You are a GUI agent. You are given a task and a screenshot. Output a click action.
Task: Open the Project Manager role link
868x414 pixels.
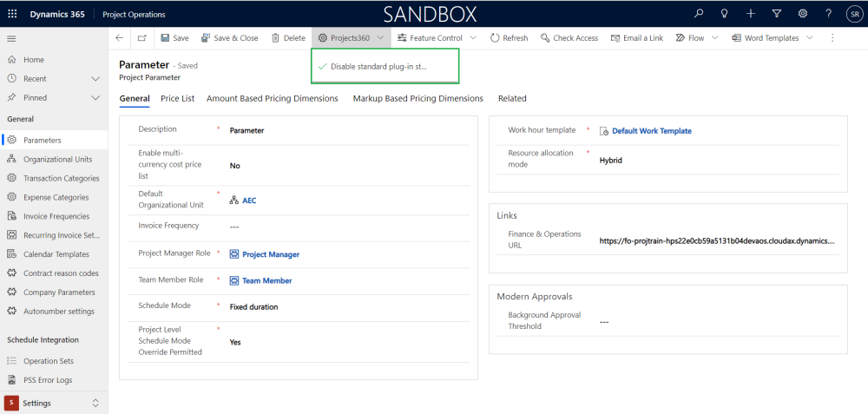pos(271,254)
